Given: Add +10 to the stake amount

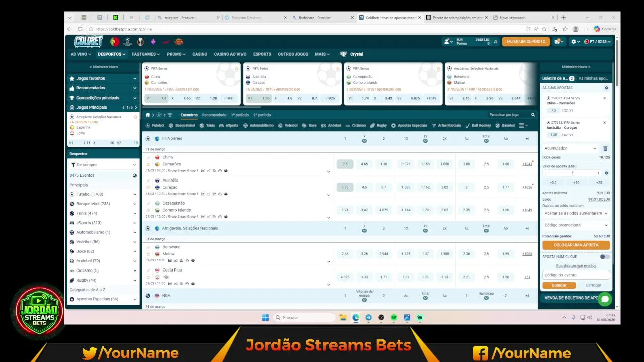Looking at the screenshot, I should (x=576, y=182).
